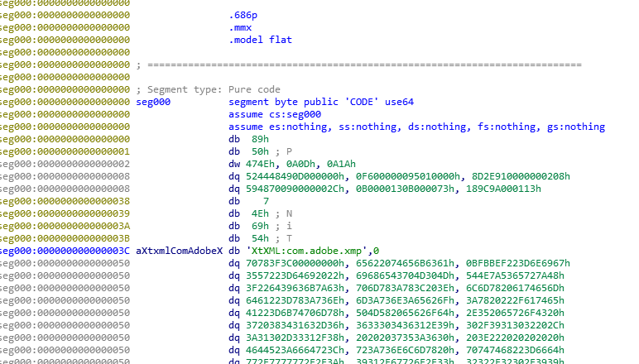Click address seg000:0000000000000039
Screen dimensions: 639x364
point(65,213)
